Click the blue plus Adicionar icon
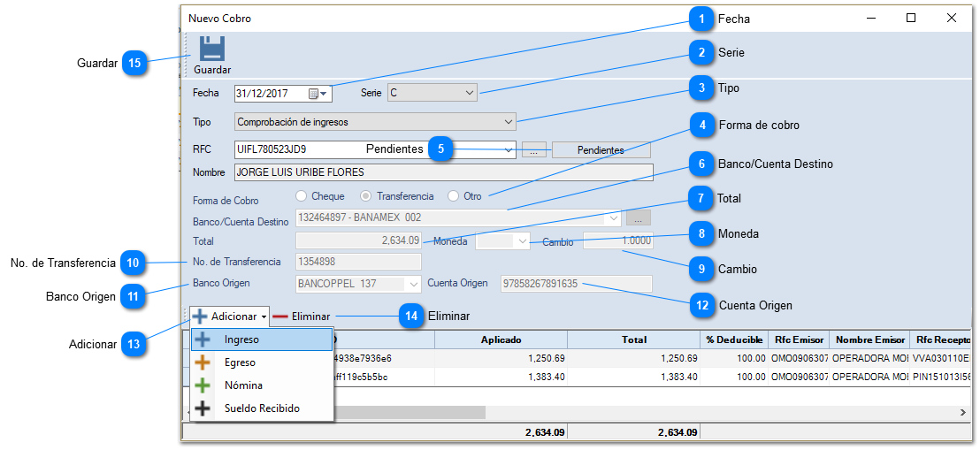 coord(200,316)
